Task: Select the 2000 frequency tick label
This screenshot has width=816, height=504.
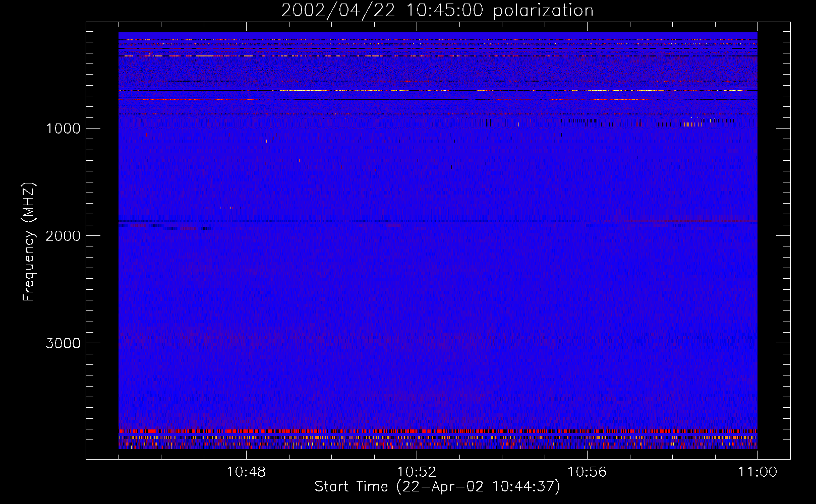Action: coord(63,236)
